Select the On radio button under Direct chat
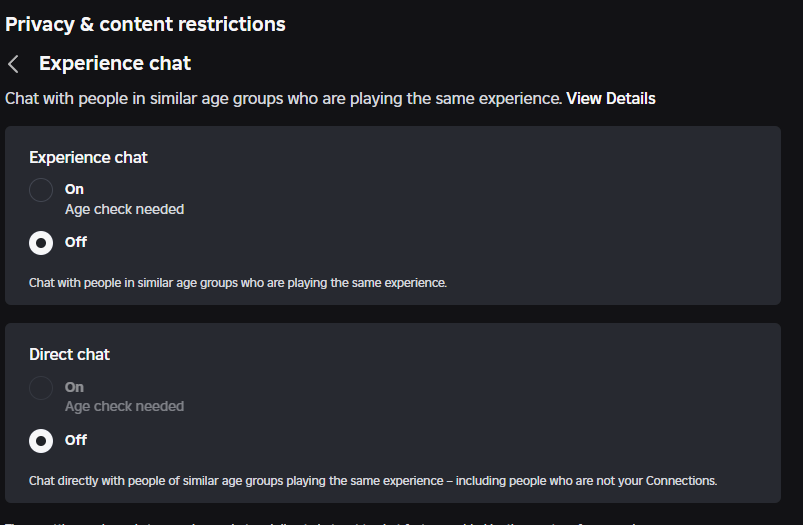Image resolution: width=803 pixels, height=525 pixels. point(41,388)
